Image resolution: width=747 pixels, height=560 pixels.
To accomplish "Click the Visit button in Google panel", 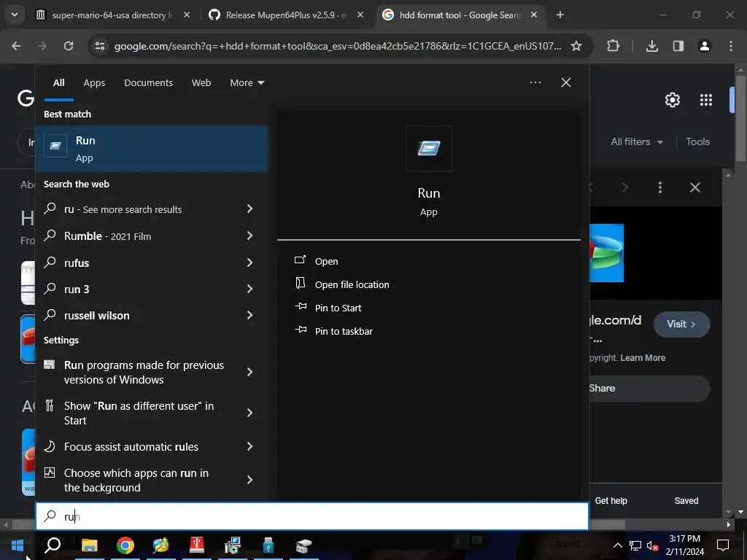I will click(x=681, y=324).
